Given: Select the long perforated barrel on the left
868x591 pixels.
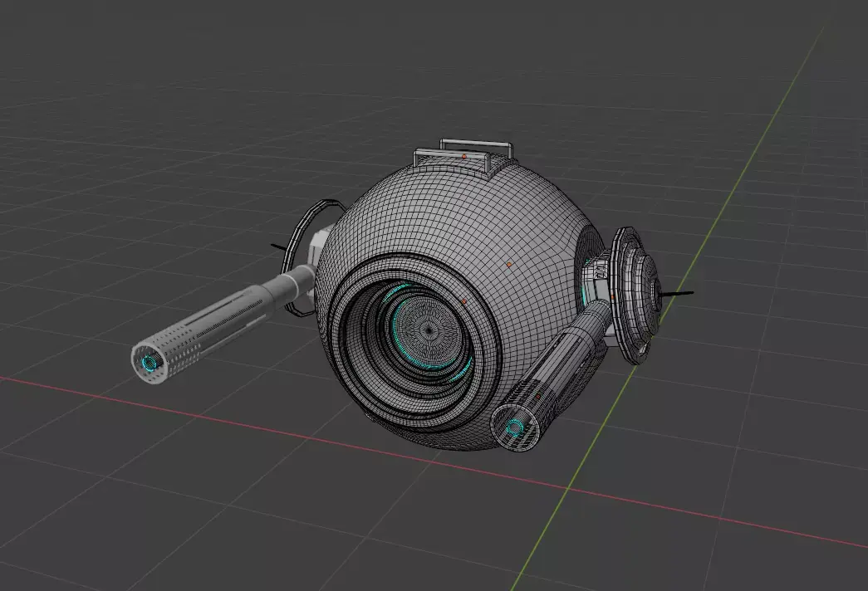Looking at the screenshot, I should click(x=222, y=324).
